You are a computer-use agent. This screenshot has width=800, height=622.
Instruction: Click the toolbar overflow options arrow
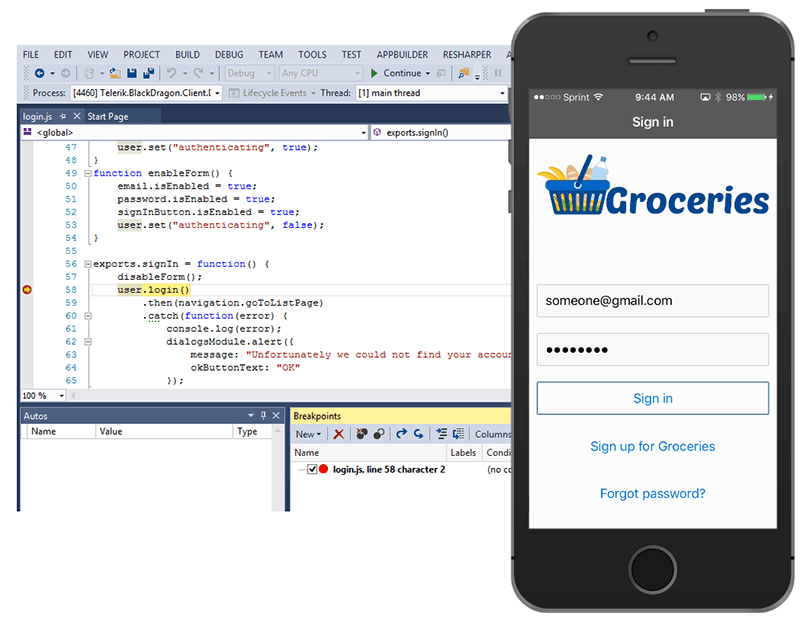coord(478,77)
